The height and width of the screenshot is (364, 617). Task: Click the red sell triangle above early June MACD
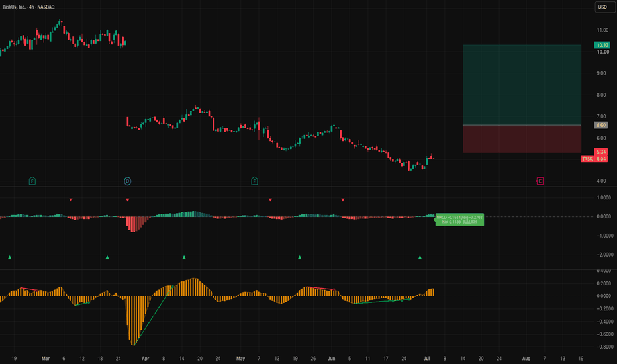click(x=343, y=200)
